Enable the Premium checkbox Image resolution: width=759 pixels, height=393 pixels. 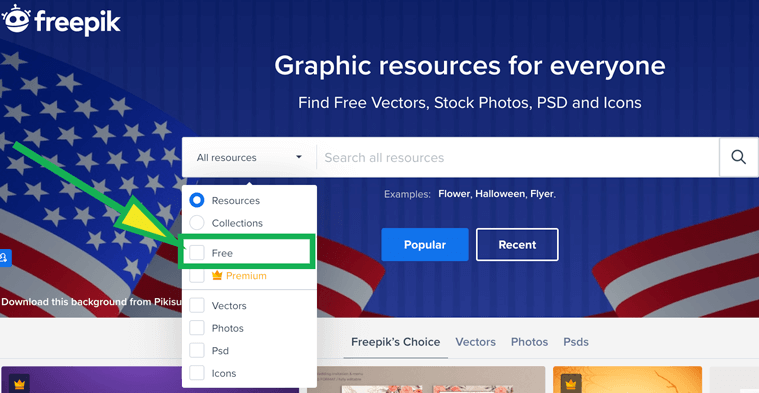pos(197,275)
